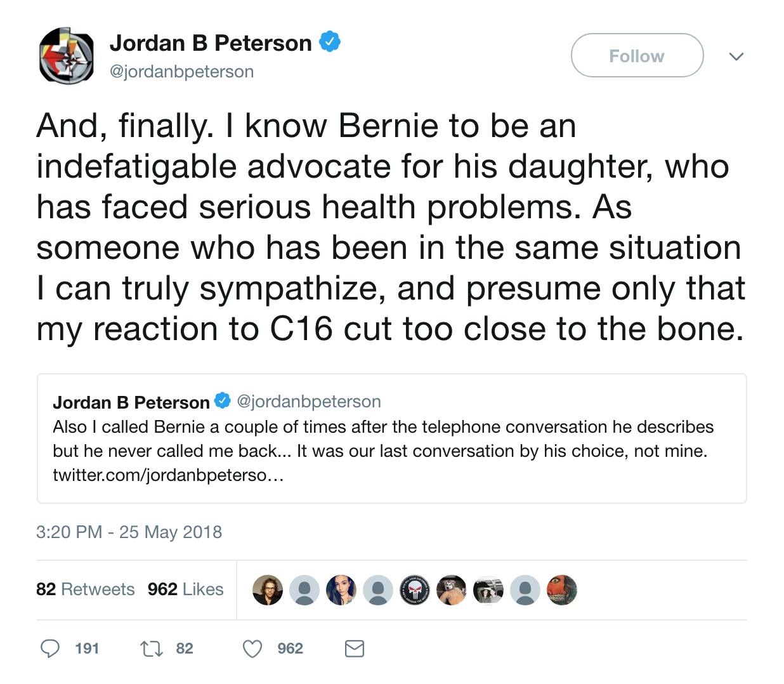Follow Jordan B Peterson
784x684 pixels.
pyautogui.click(x=637, y=56)
